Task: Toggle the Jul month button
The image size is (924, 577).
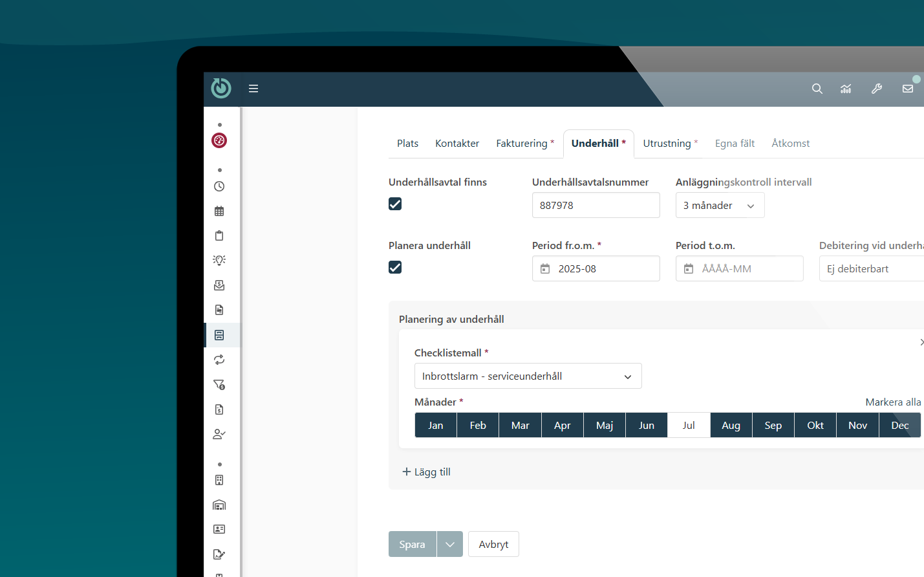Action: point(689,426)
